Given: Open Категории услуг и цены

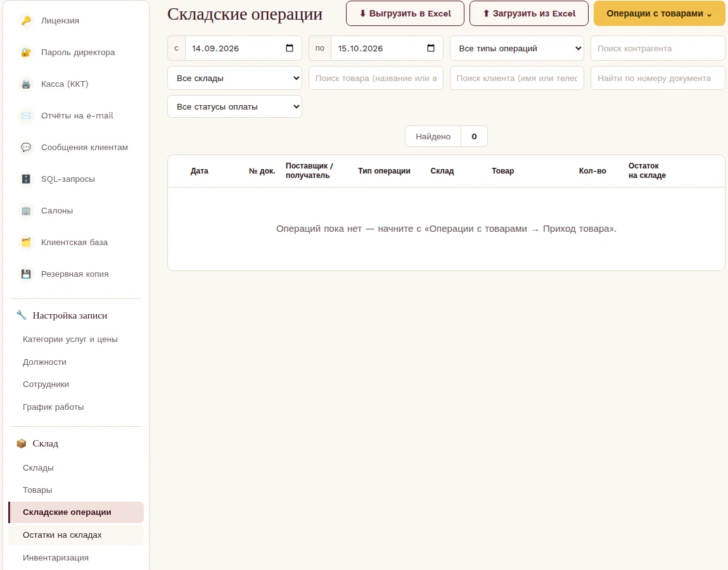Looking at the screenshot, I should pos(75,339).
